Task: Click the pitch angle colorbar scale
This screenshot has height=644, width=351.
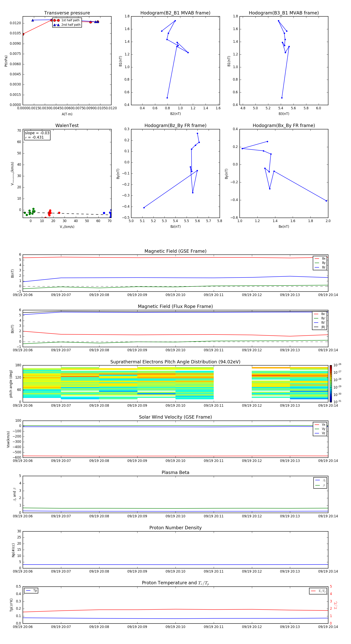Action: pyautogui.click(x=331, y=384)
